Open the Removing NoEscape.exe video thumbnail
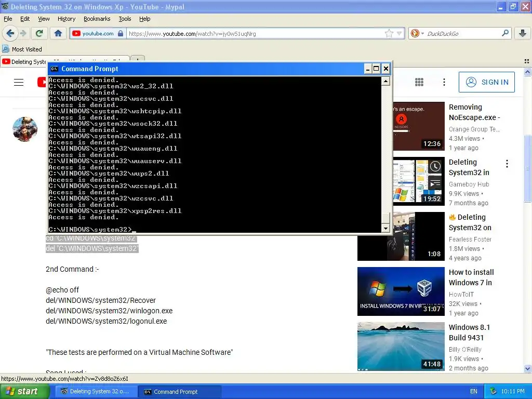This screenshot has height=399, width=532. (419, 126)
